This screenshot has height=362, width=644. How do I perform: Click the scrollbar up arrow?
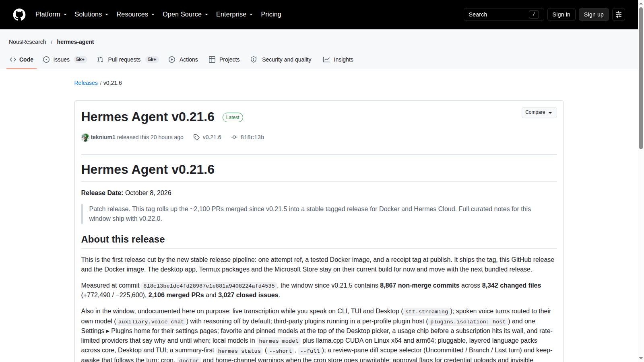point(641,3)
